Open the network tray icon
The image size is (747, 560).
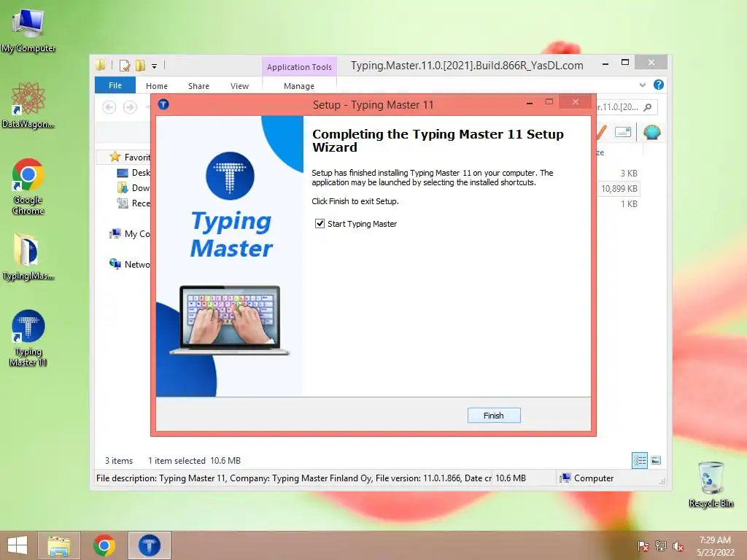660,546
